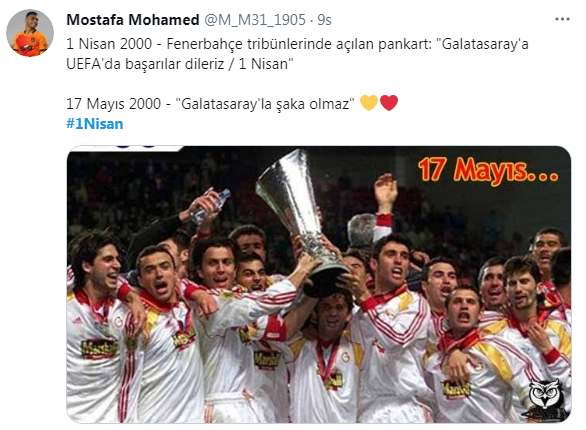Click the red heart emoji
This screenshot has width=586, height=430.
[389, 103]
